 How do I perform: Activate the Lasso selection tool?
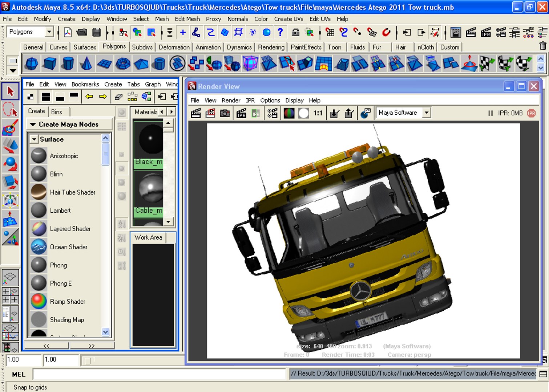(x=11, y=109)
